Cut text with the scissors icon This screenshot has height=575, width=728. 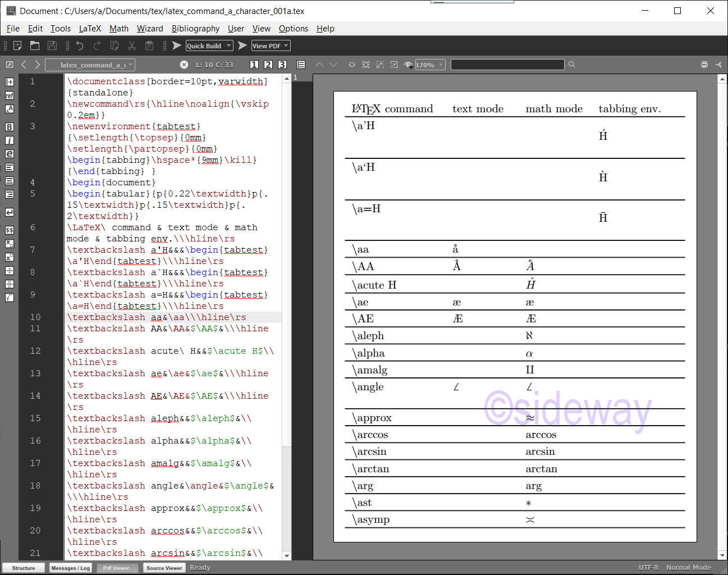[x=132, y=45]
